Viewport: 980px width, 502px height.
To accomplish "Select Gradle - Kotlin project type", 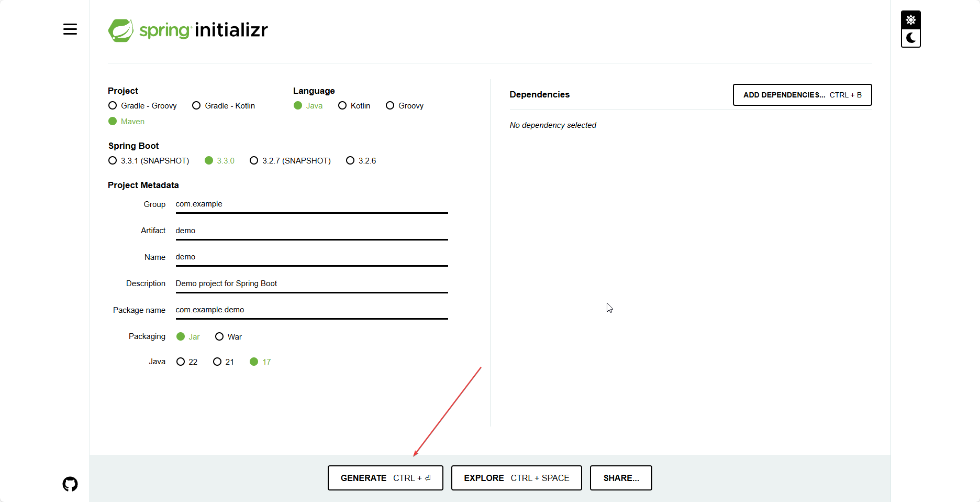I will (x=224, y=106).
